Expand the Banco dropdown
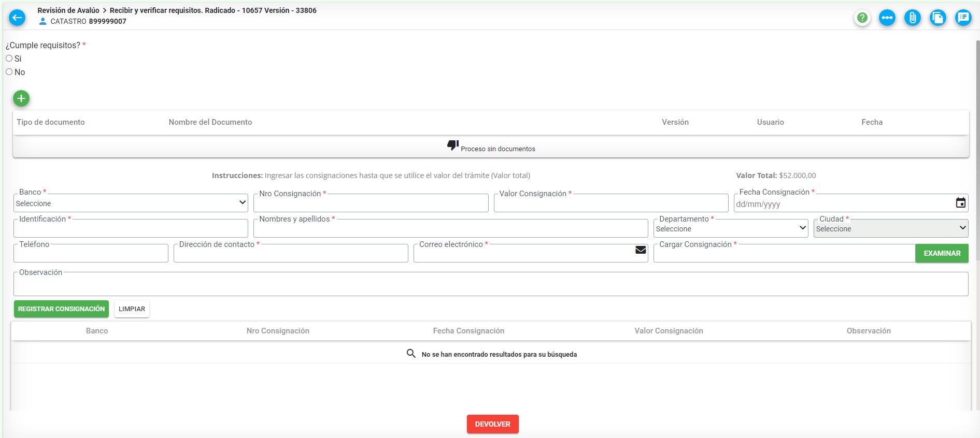The width and height of the screenshot is (980, 438). pyautogui.click(x=131, y=203)
